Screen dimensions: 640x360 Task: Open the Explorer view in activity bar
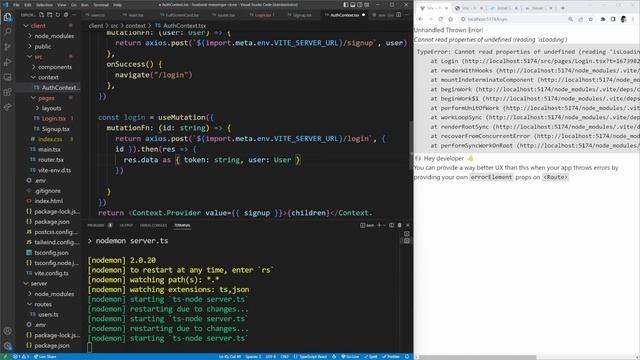click(x=7, y=17)
